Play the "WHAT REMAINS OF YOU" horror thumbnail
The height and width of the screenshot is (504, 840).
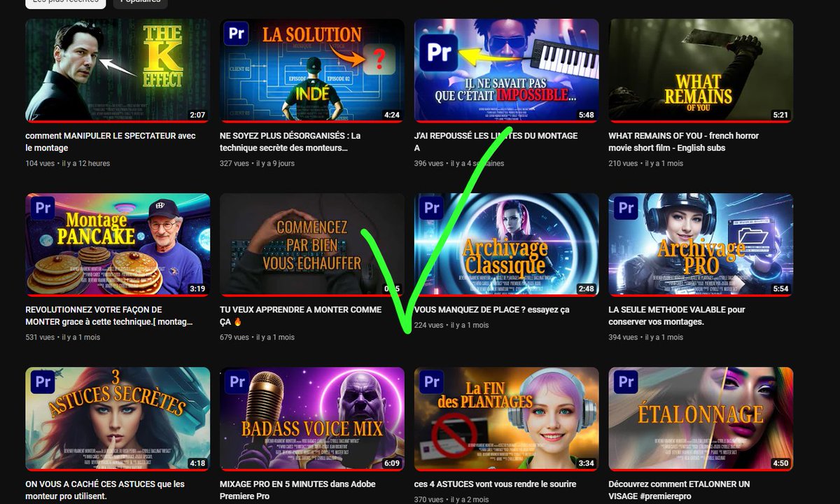701,69
